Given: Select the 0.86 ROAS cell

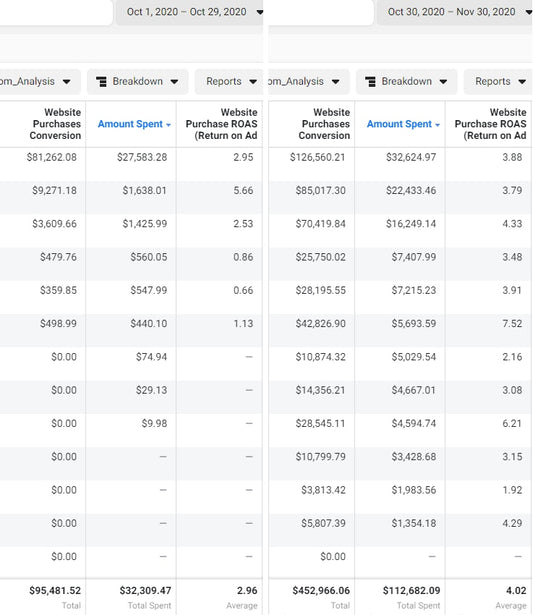Looking at the screenshot, I should click(x=243, y=257).
